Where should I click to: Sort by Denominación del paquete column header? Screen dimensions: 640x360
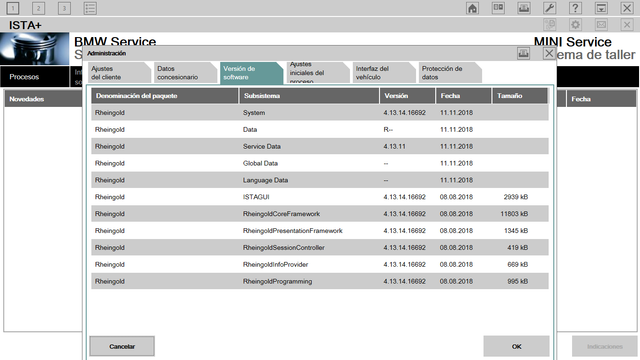165,96
